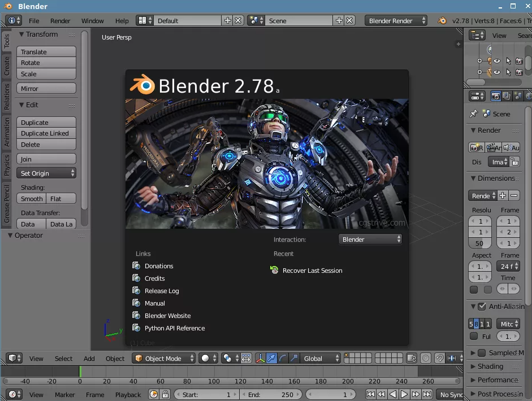Click the Mirror button

46,89
